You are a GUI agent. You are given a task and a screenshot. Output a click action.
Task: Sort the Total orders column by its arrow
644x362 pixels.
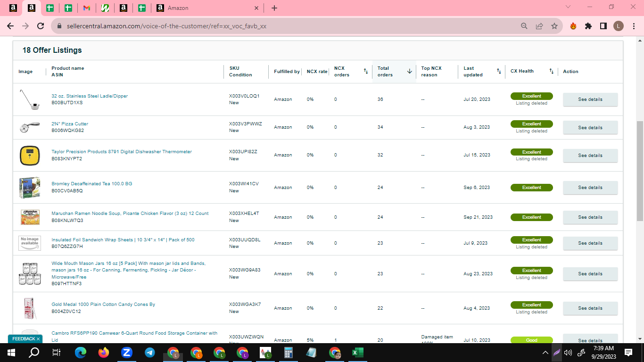coord(410,71)
